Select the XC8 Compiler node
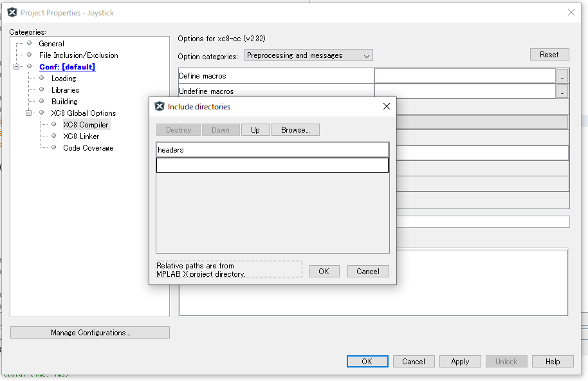 (x=86, y=124)
